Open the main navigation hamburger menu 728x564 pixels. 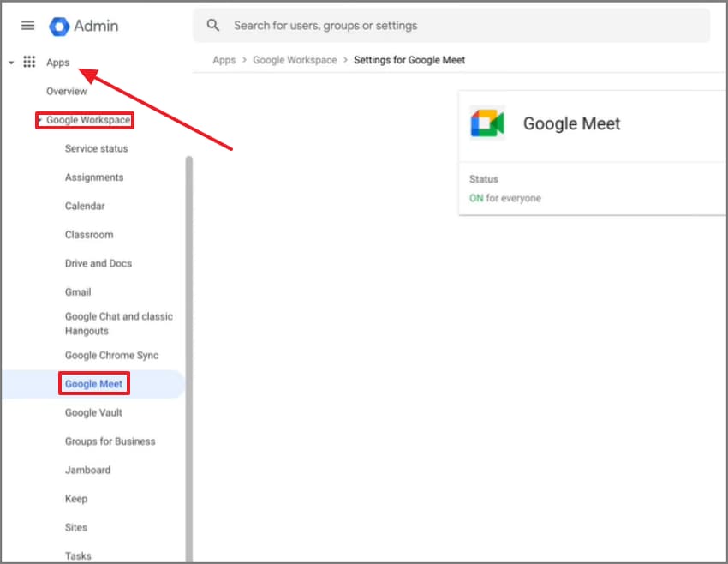(x=27, y=26)
